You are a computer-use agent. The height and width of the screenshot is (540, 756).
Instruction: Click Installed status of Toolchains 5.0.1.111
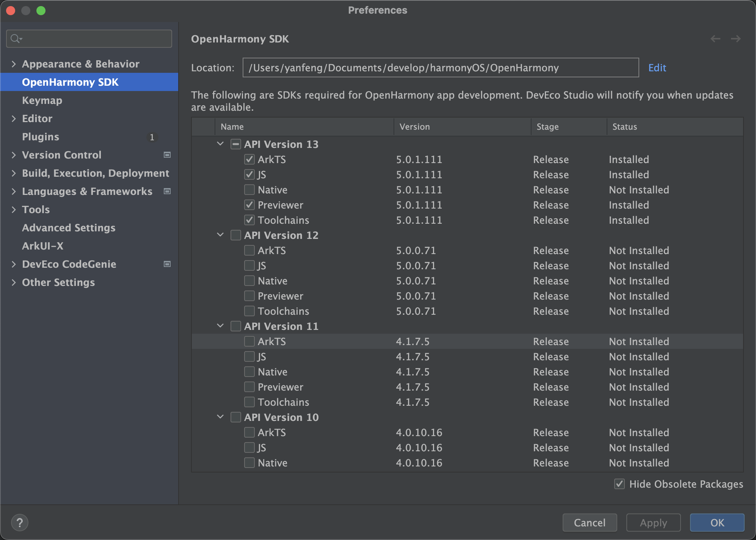(629, 220)
